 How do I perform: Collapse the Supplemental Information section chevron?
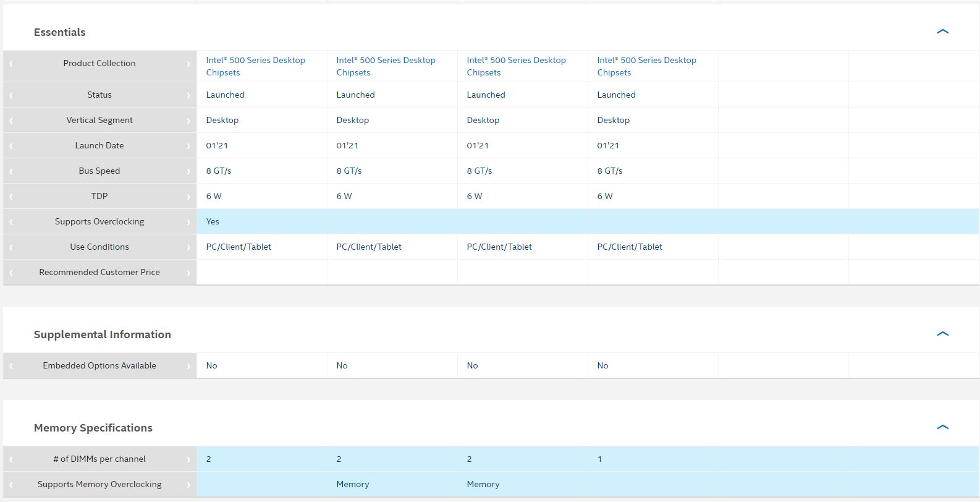click(942, 334)
